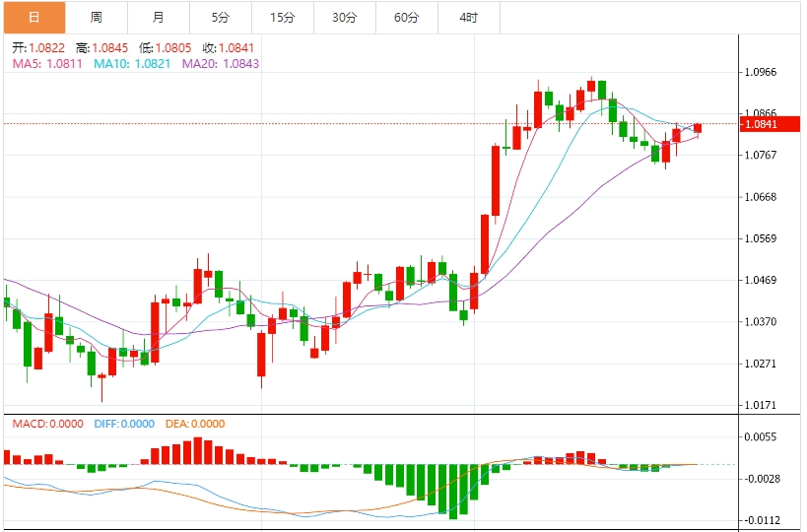Select the 15分 interval tab
807x532 pixels.
pyautogui.click(x=282, y=18)
